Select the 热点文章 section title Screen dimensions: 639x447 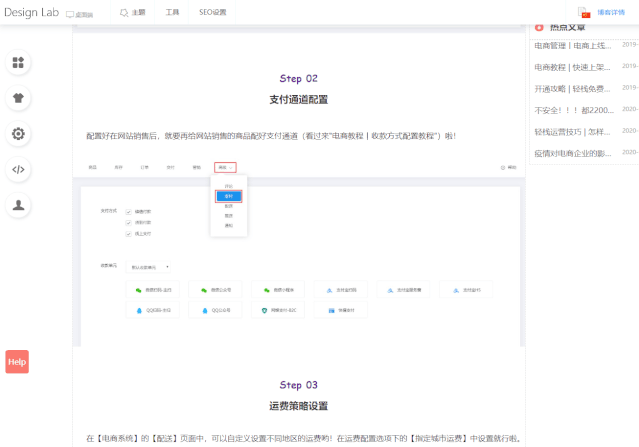[x=567, y=27]
